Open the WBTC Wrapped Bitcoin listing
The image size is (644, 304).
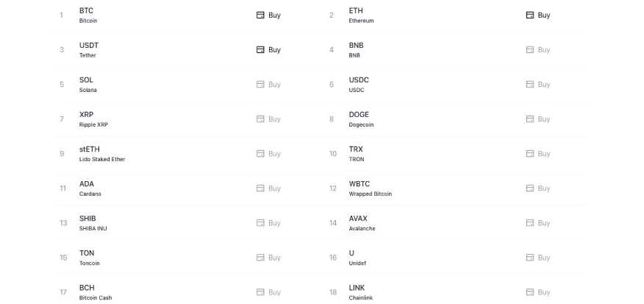(370, 188)
